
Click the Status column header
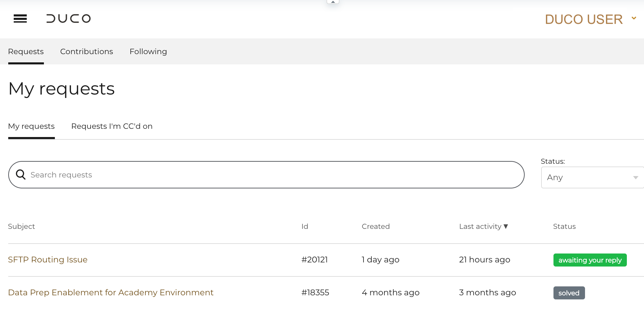pos(564,226)
